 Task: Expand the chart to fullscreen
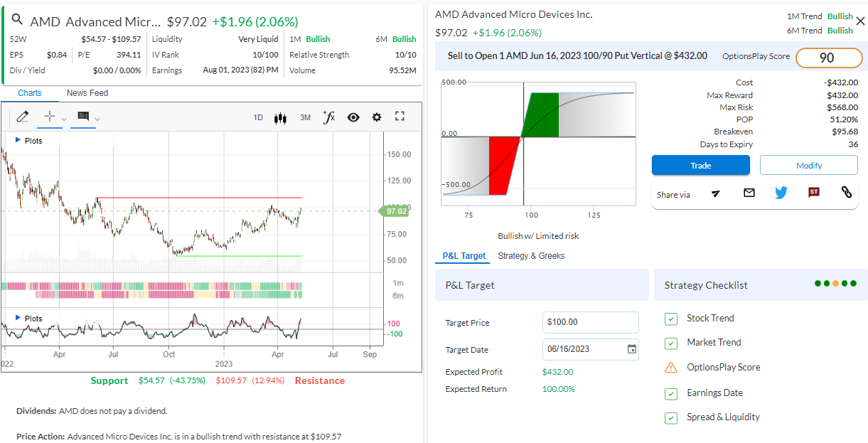[x=400, y=117]
